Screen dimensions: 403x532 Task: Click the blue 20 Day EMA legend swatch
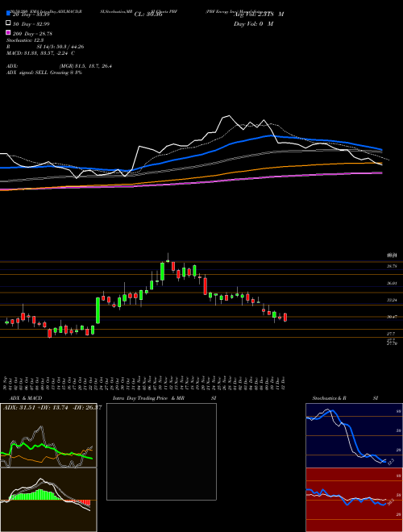coord(8,14)
